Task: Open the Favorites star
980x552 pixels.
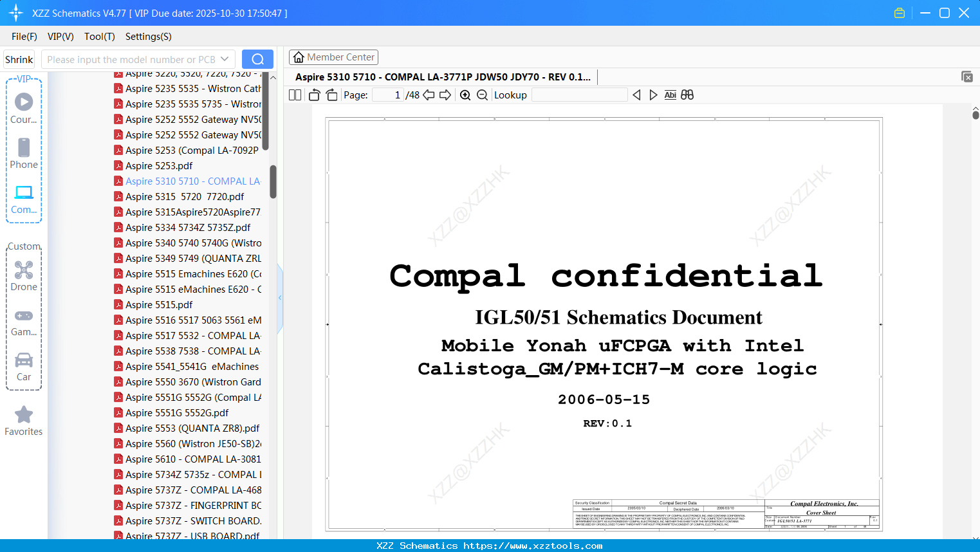Action: pyautogui.click(x=24, y=421)
